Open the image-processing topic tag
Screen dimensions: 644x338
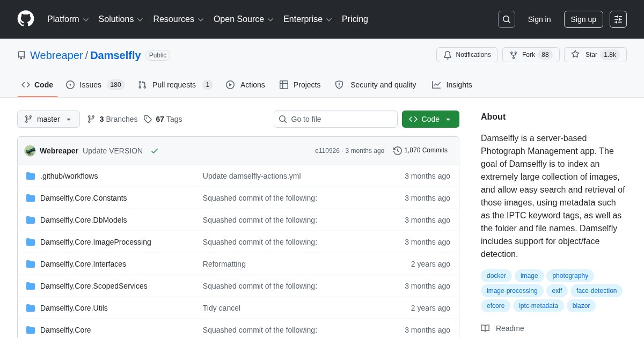[512, 291]
